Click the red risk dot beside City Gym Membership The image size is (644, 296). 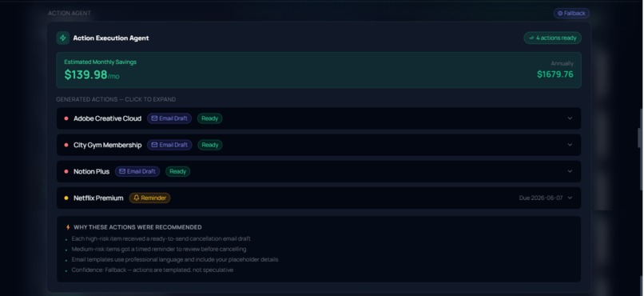pyautogui.click(x=66, y=145)
